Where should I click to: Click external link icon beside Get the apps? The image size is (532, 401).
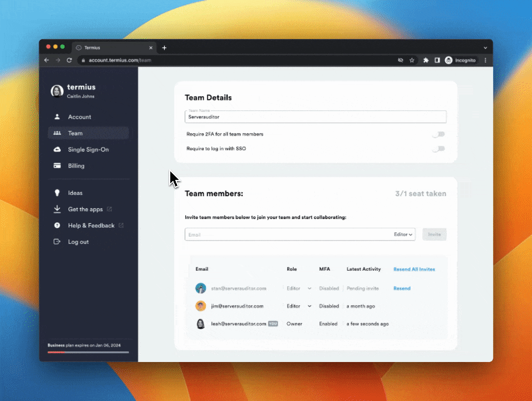point(109,209)
